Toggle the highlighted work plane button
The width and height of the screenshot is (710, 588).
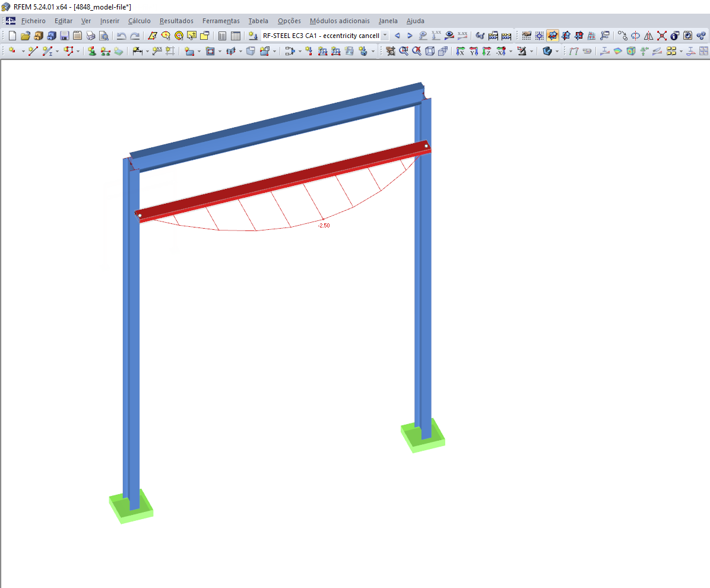tap(553, 35)
